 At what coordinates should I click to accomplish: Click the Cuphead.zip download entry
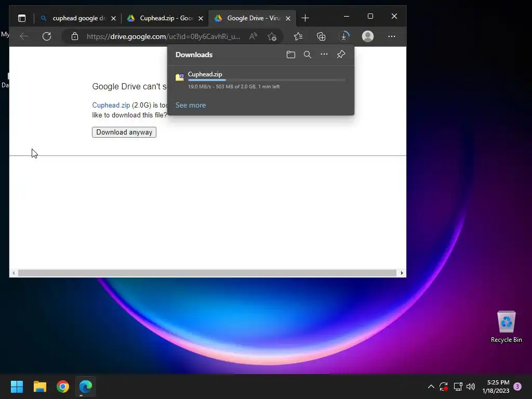[261, 81]
